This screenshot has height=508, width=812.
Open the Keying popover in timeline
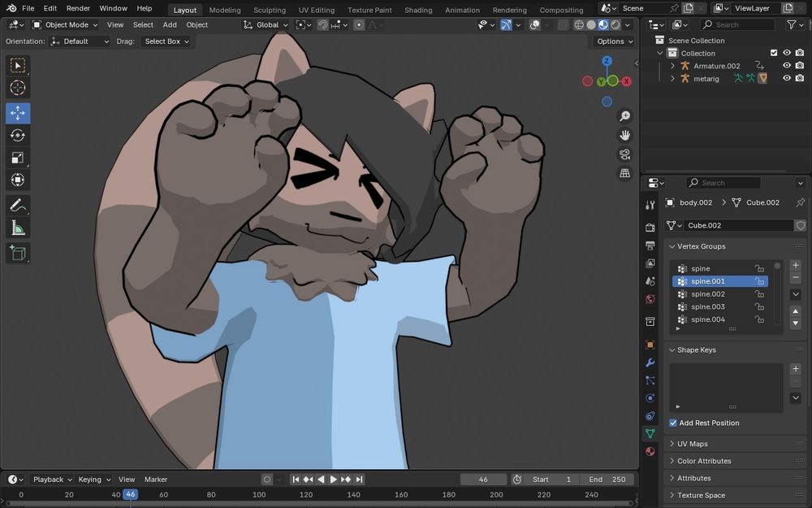93,480
